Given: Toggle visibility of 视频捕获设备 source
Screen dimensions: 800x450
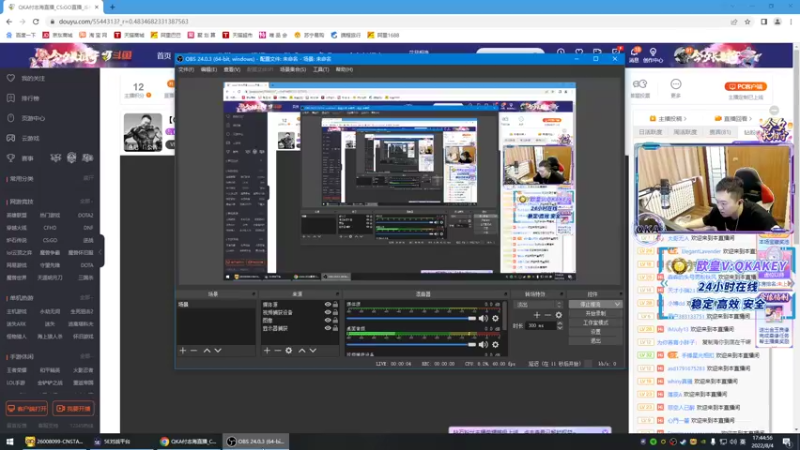Looking at the screenshot, I should click(x=328, y=312).
